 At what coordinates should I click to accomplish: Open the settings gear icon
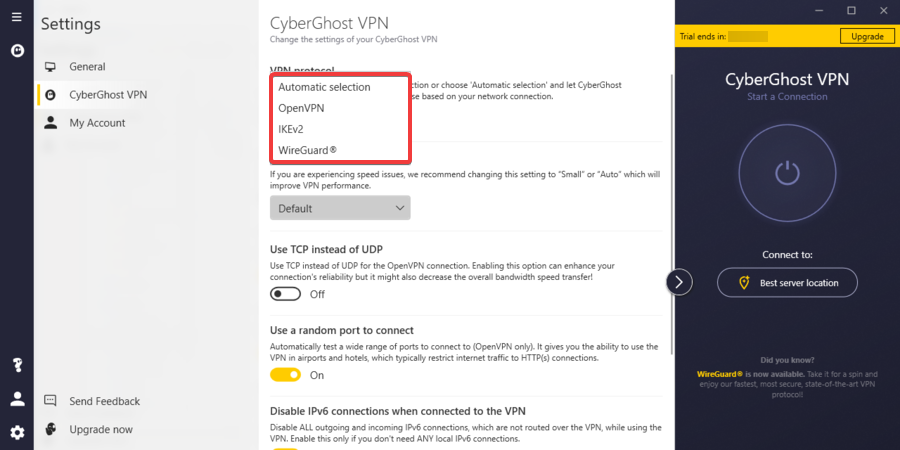(16, 432)
